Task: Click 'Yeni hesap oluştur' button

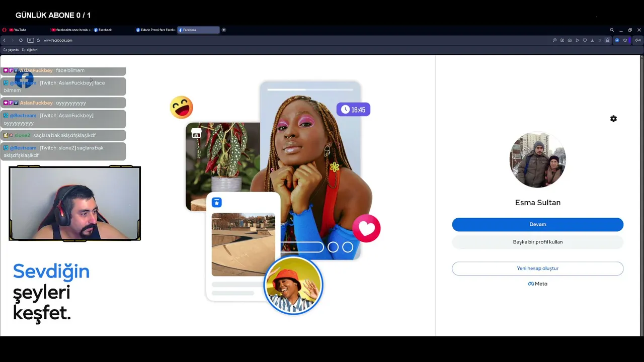Action: click(537, 268)
